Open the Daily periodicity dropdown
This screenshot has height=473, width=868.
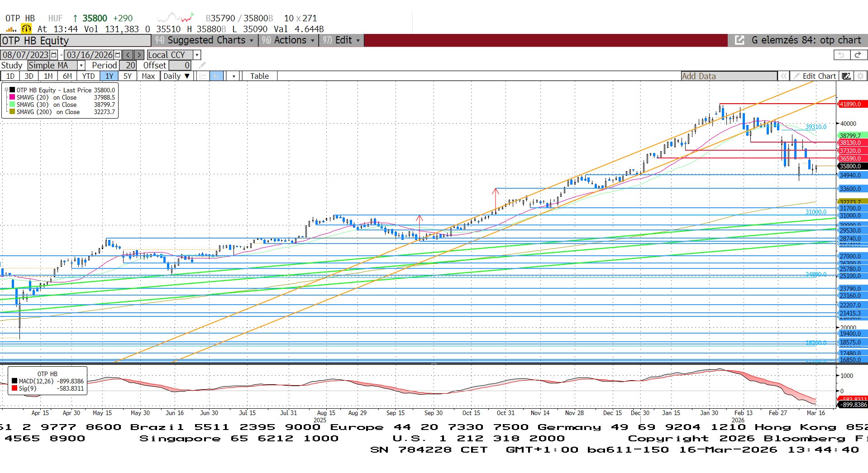177,76
